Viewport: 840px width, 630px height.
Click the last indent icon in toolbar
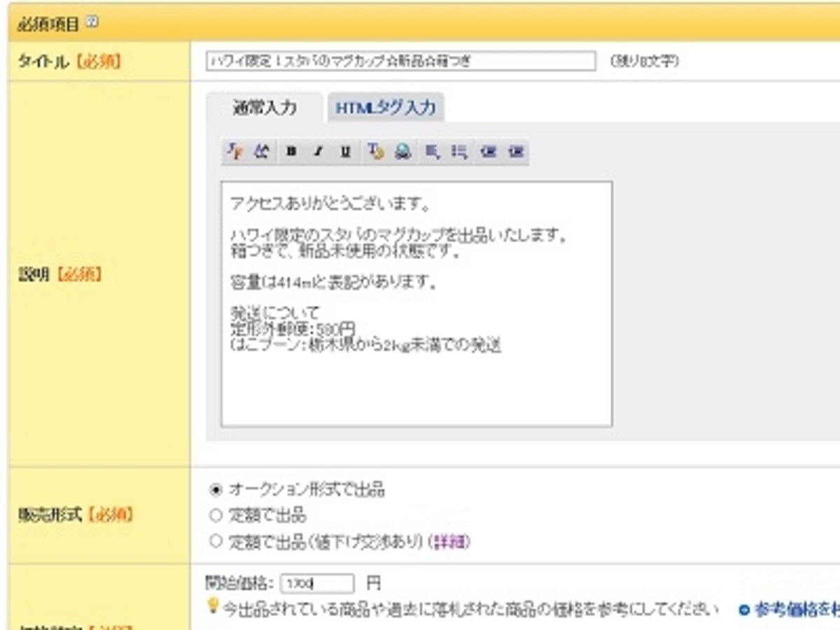(x=517, y=151)
